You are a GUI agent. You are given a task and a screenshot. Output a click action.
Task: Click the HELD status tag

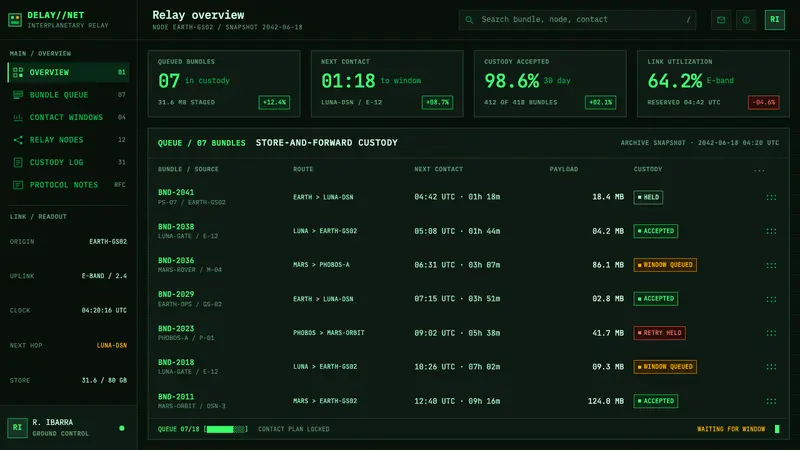[x=648, y=197]
